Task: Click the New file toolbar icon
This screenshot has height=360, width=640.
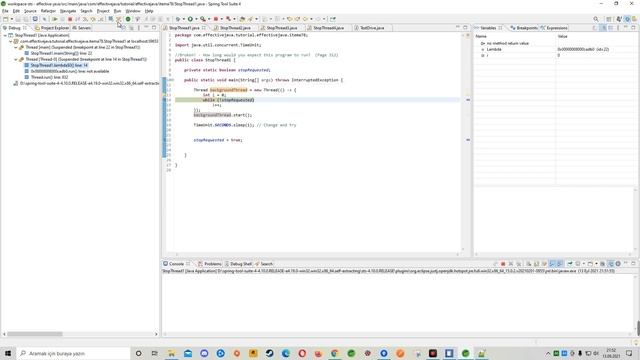Action: pyautogui.click(x=6, y=19)
